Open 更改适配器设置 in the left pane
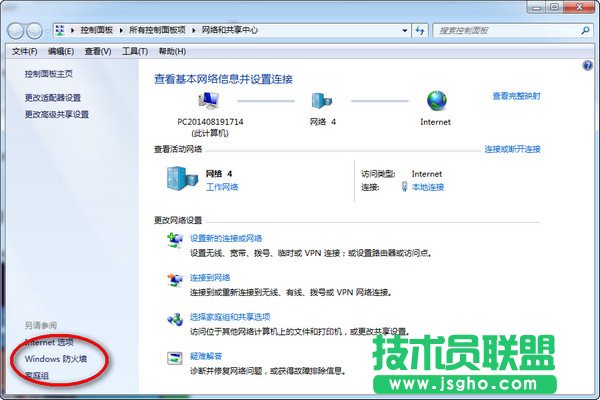 point(53,98)
